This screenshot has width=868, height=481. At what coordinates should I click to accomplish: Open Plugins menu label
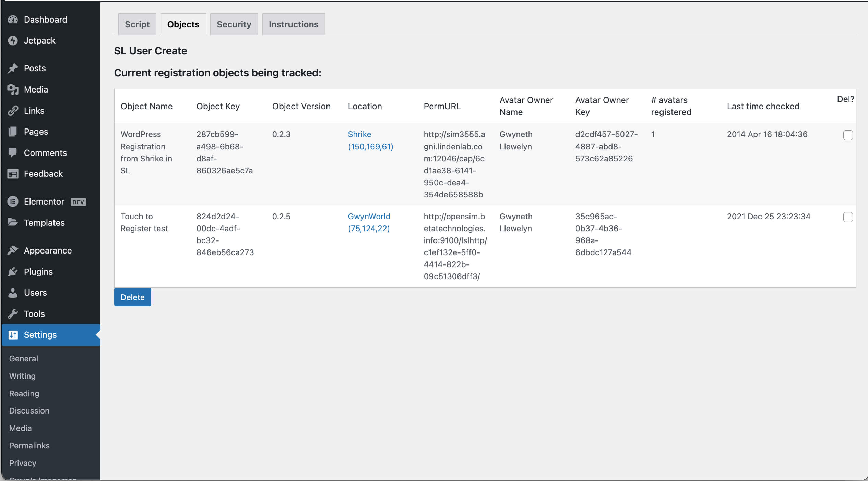(38, 272)
